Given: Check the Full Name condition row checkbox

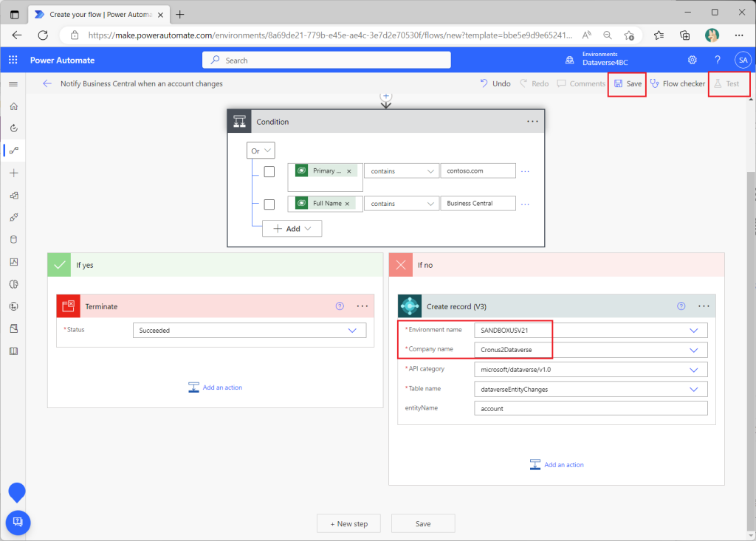Looking at the screenshot, I should click(269, 204).
